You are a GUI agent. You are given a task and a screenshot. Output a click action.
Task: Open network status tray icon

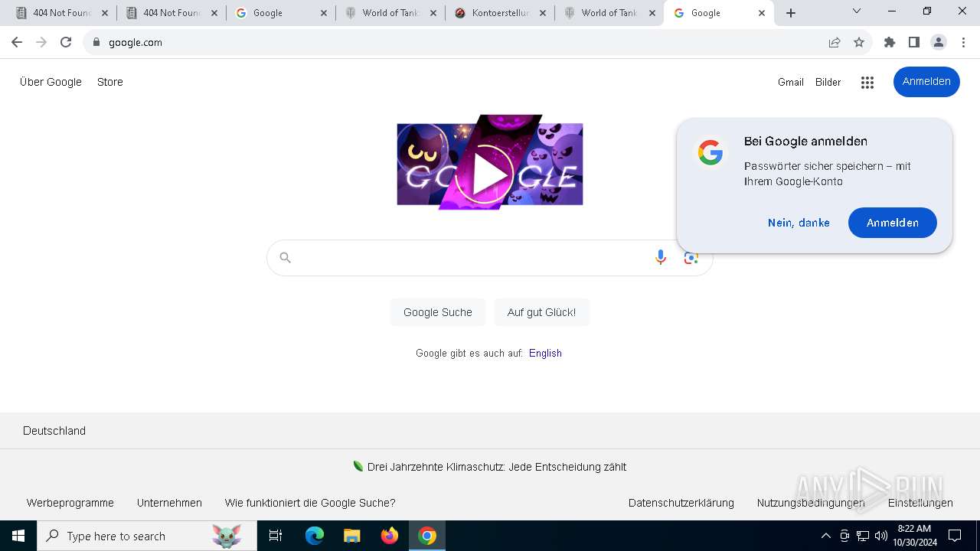click(863, 536)
